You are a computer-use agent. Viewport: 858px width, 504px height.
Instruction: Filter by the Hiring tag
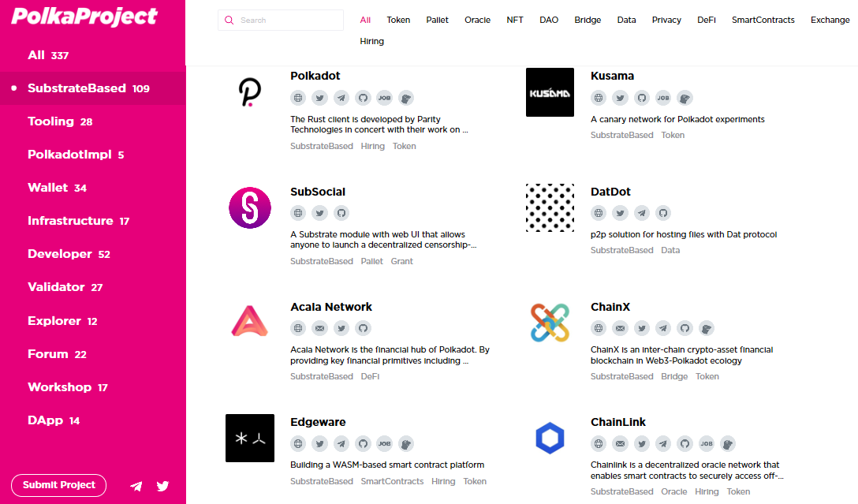pos(371,42)
